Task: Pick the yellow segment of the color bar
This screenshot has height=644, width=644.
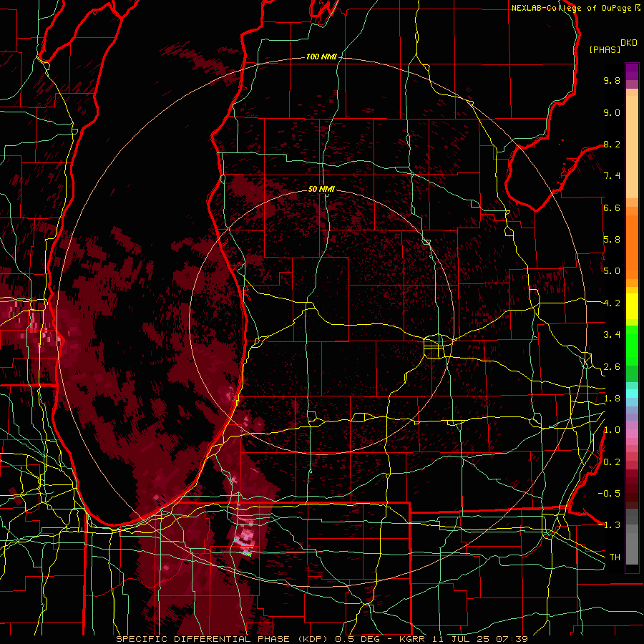Action: (x=632, y=306)
